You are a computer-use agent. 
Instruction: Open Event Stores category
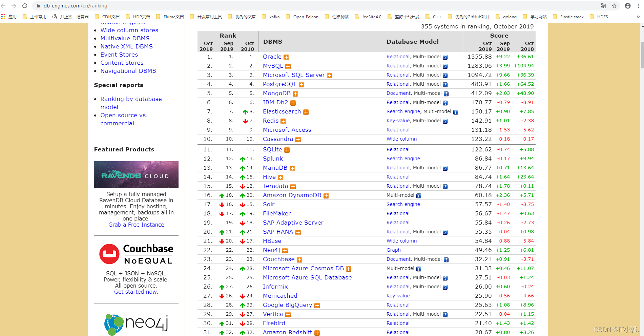pyautogui.click(x=119, y=55)
